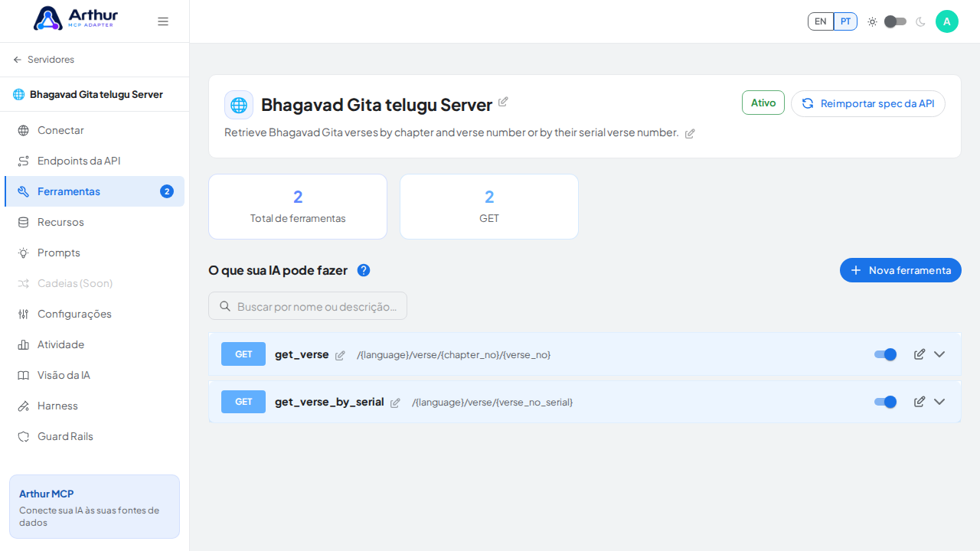Click the GET badge of get_verse
Viewport: 980px width, 551px height.
[243, 354]
